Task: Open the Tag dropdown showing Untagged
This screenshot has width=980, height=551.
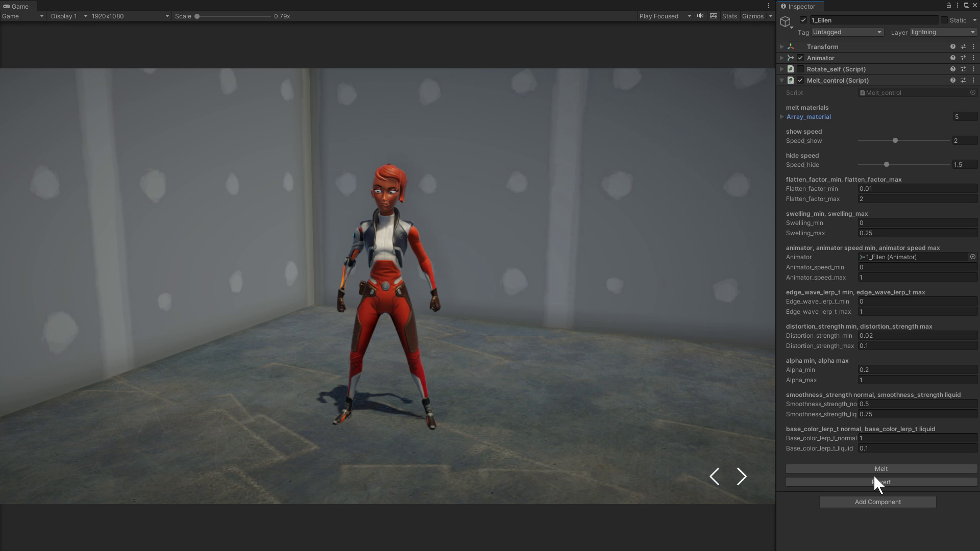Action: [847, 32]
